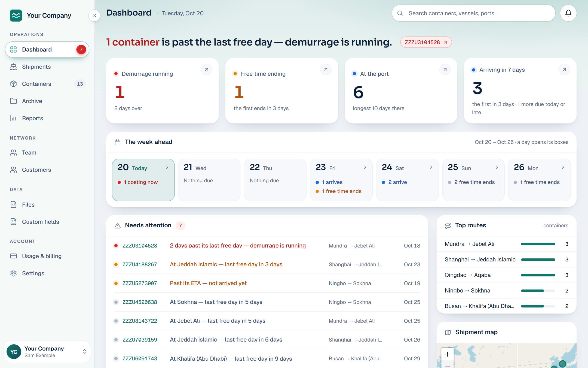This screenshot has height=368, width=588.
Task: Click the Containers count 13 badge
Action: tap(80, 84)
